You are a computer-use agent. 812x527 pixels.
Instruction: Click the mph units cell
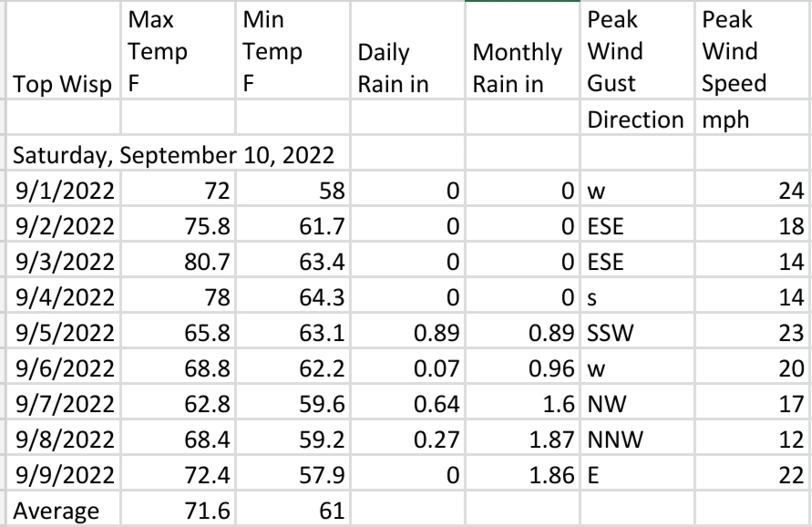(x=754, y=119)
